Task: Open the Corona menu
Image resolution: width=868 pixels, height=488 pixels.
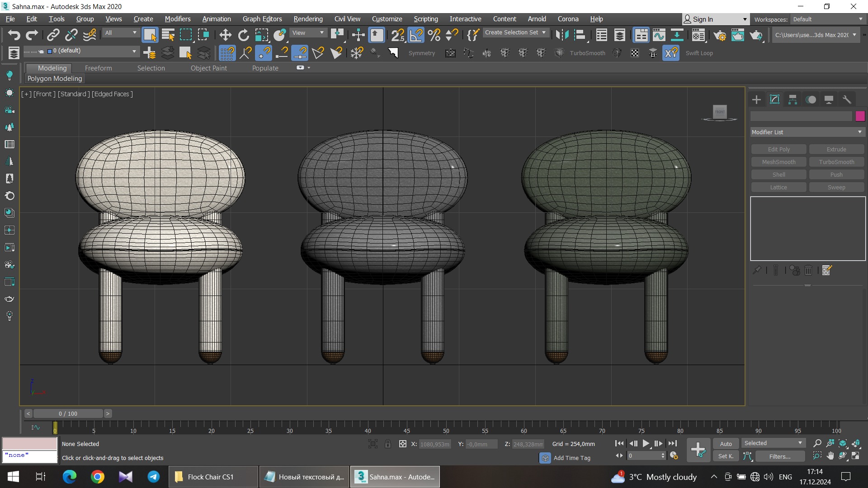Action: pyautogui.click(x=568, y=19)
